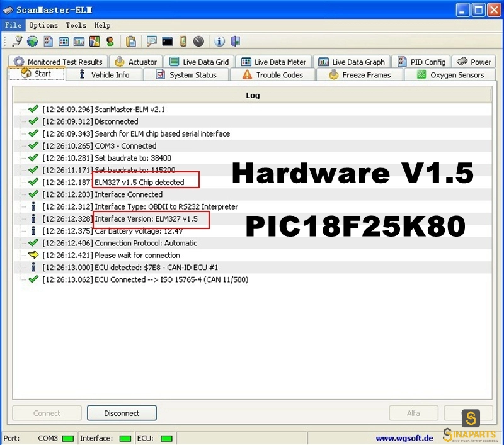Click the greyed-out Connect button

47,413
